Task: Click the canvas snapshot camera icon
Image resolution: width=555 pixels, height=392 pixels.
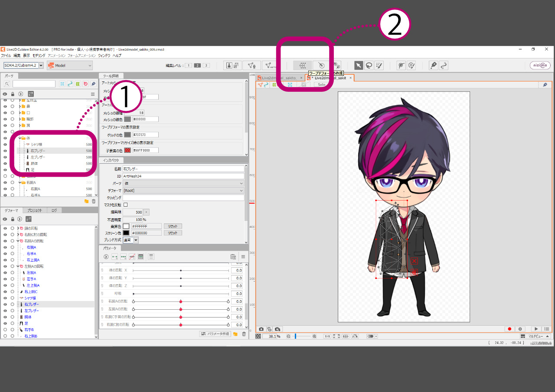Action: (x=261, y=329)
